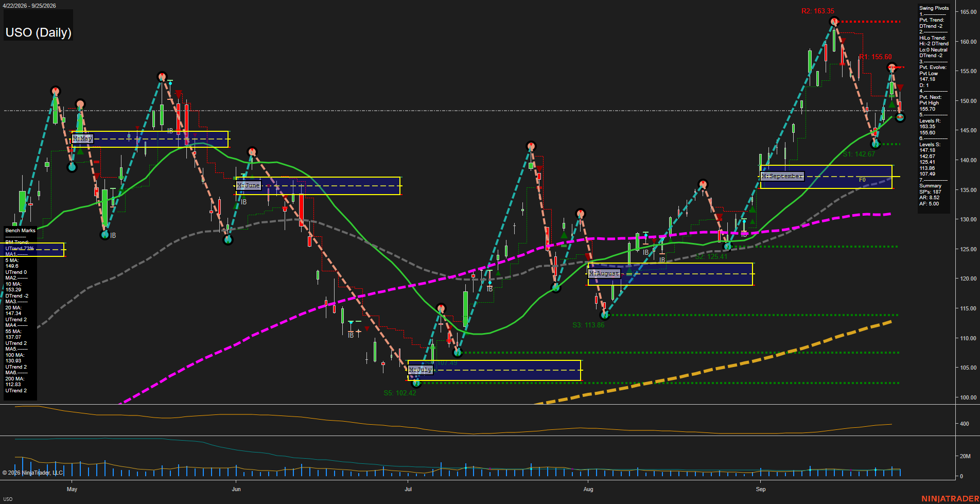Click the 10 MA entry in Bench Marks
Screen dimensions: 980x504
(13, 284)
